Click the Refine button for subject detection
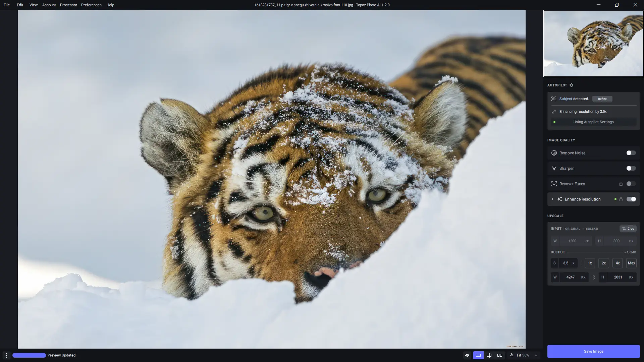 point(602,99)
